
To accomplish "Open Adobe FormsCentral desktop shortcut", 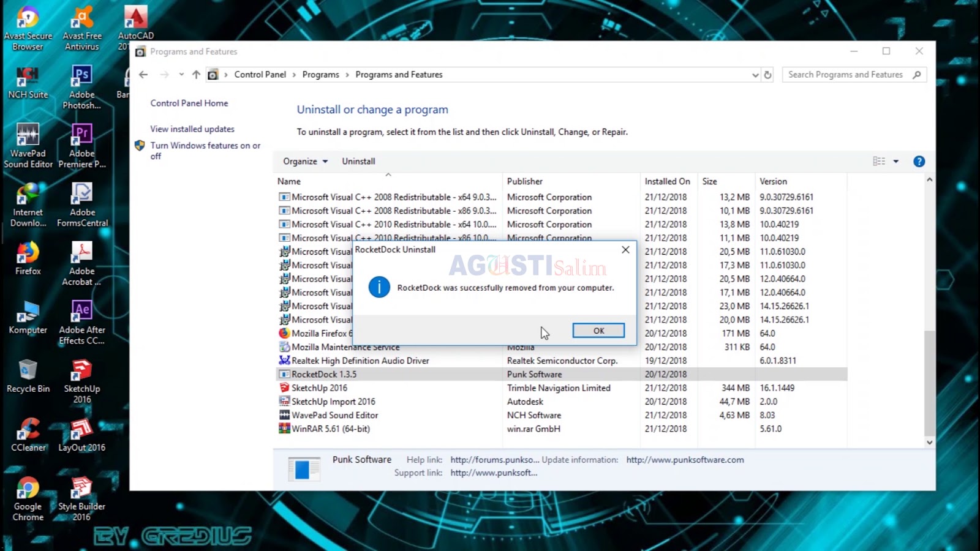I will point(82,204).
